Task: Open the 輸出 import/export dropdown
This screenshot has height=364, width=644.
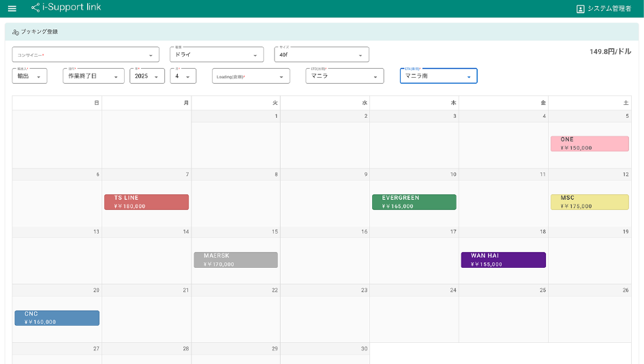Action: tap(29, 76)
